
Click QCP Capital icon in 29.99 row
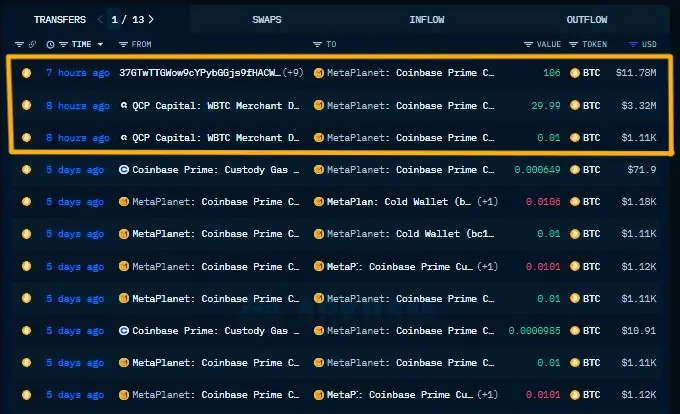[x=124, y=105]
